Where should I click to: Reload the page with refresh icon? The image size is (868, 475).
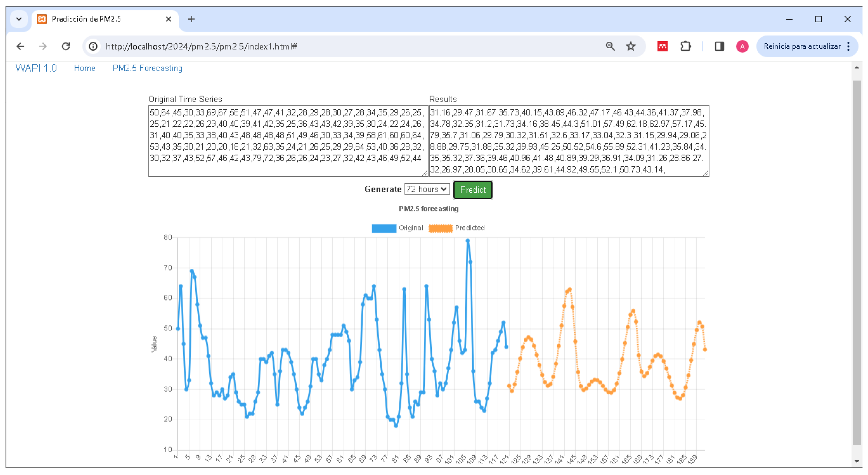coord(66,46)
